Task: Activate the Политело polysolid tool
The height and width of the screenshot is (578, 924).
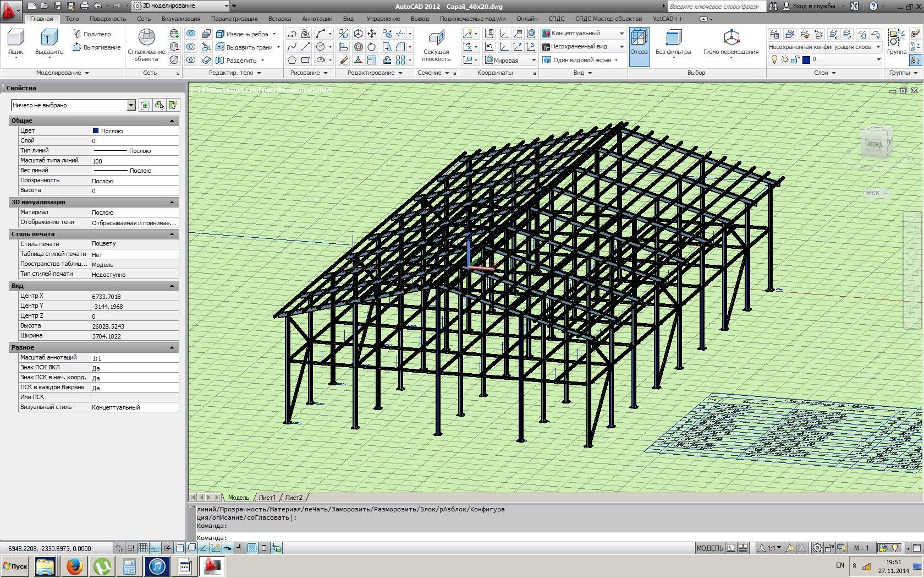Action: coord(92,34)
